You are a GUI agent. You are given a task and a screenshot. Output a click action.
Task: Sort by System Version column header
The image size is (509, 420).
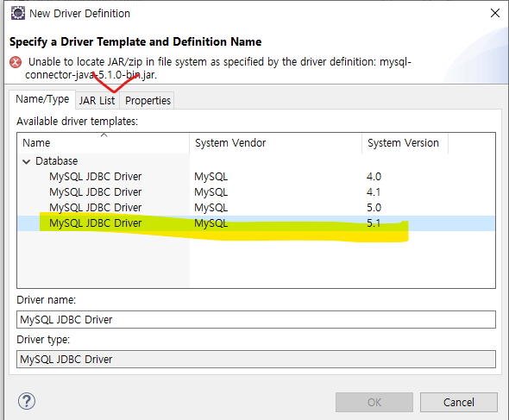[x=405, y=143]
